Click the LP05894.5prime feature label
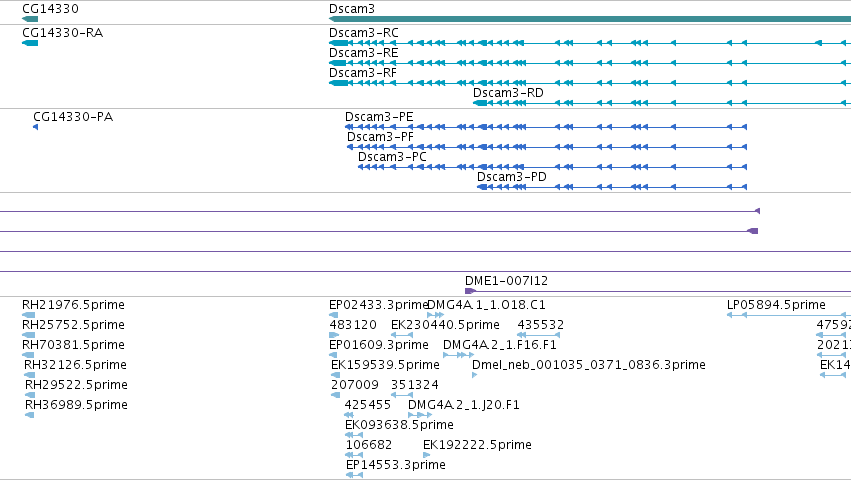 point(776,305)
